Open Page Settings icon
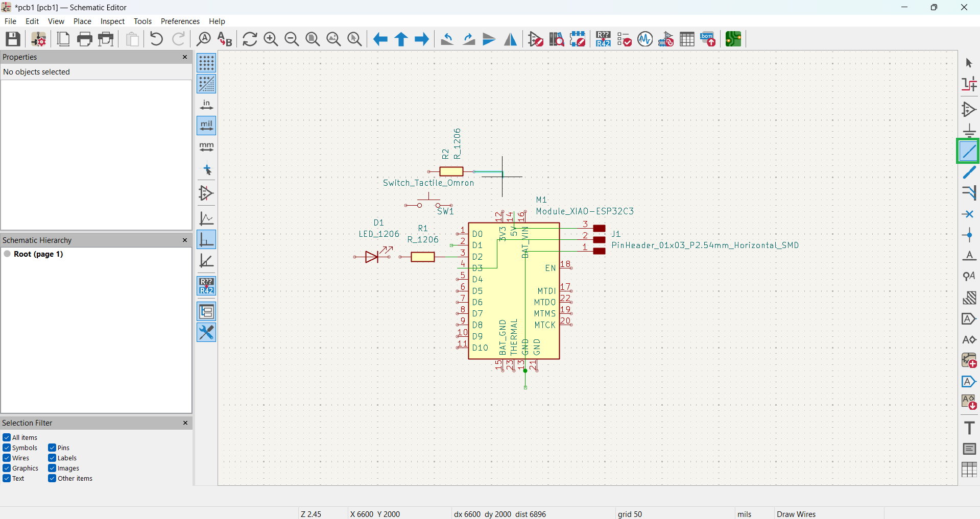 point(63,39)
